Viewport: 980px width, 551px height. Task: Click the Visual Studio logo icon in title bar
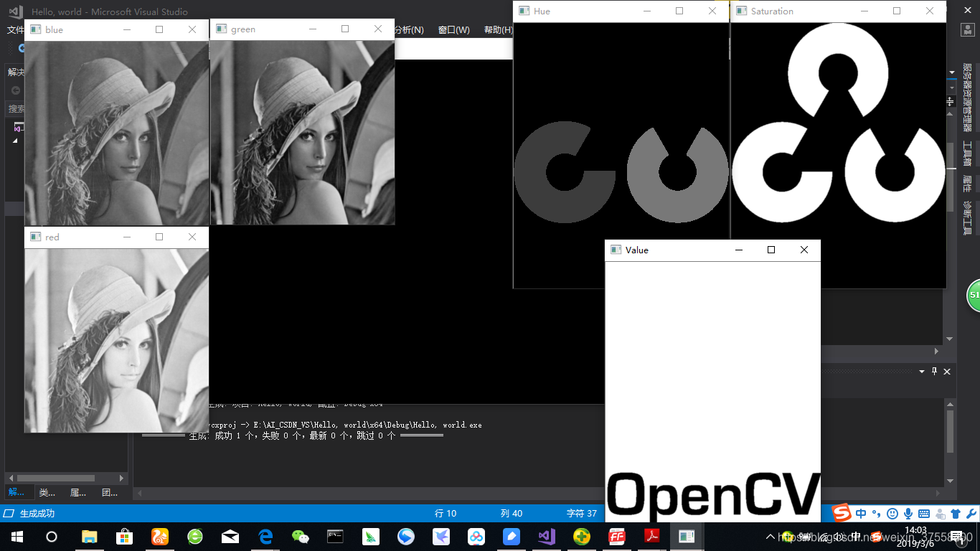(15, 11)
